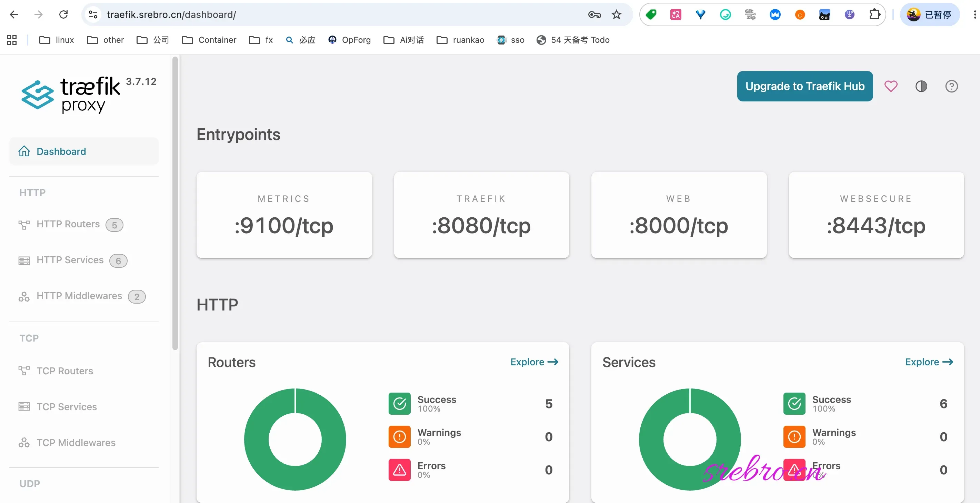Open the other bookmarks folder

(x=106, y=40)
